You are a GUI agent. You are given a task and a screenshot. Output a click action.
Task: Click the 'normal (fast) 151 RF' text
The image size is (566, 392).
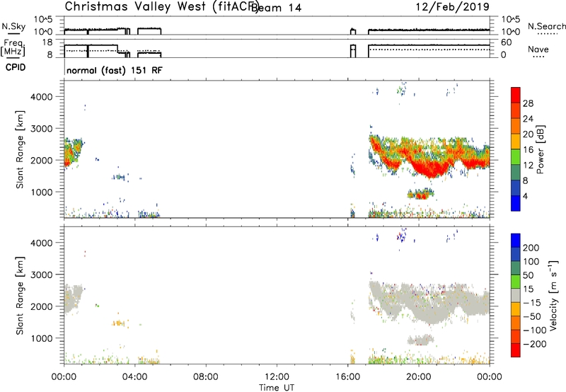[x=115, y=70]
